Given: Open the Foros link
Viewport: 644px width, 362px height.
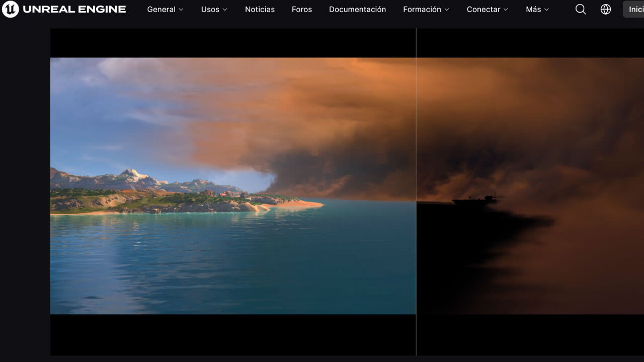Looking at the screenshot, I should 302,10.
